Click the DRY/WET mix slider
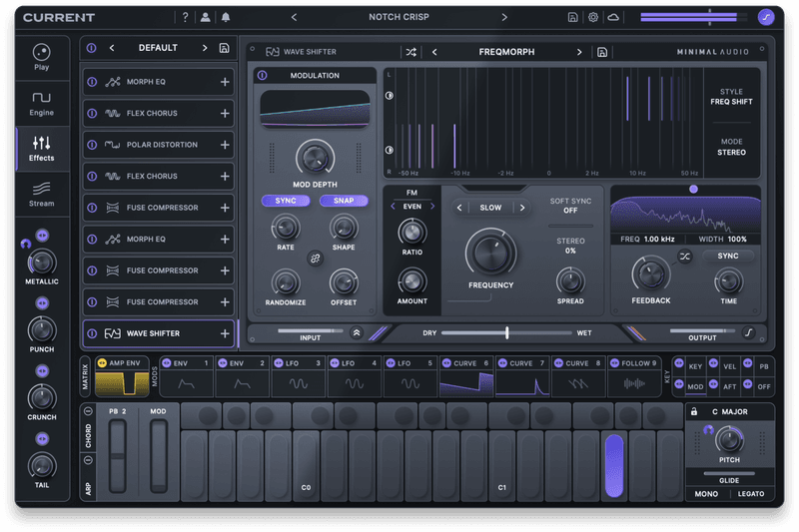Screen dimensions: 799x532 click(506, 332)
